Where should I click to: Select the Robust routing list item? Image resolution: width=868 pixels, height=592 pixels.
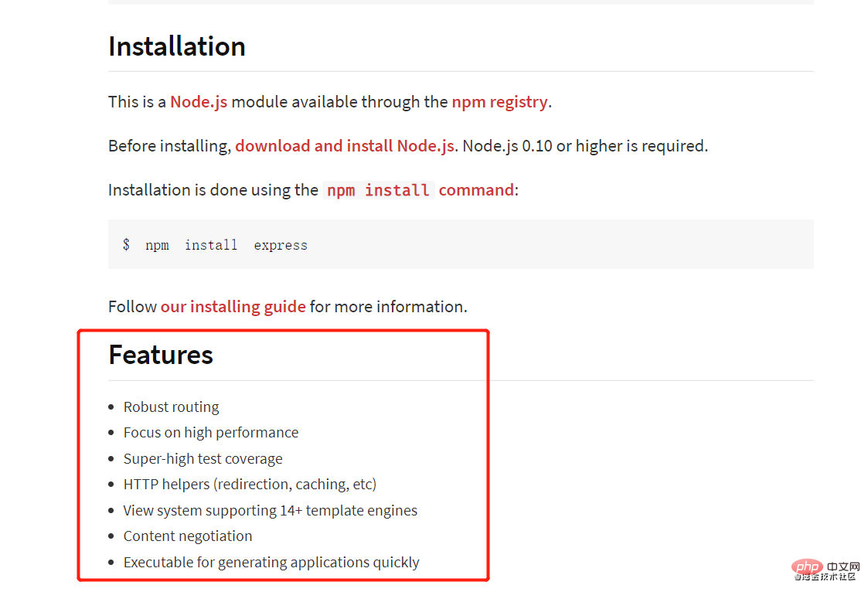pyautogui.click(x=171, y=407)
